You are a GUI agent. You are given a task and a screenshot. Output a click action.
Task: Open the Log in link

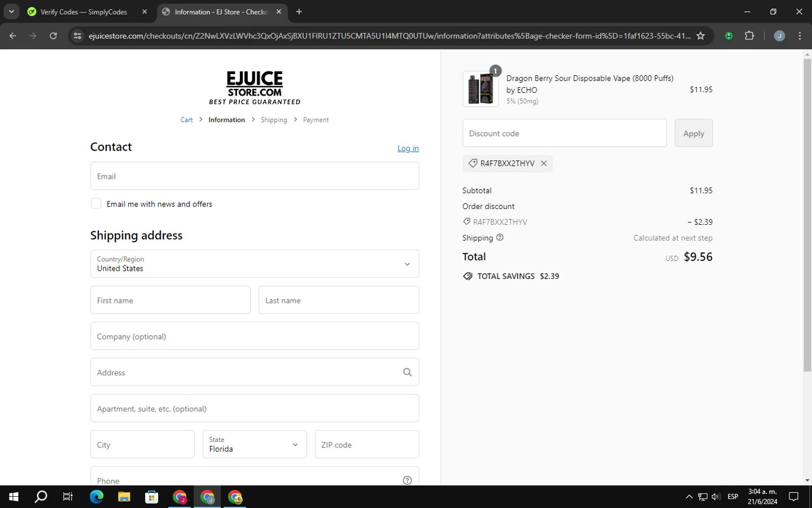click(x=408, y=148)
